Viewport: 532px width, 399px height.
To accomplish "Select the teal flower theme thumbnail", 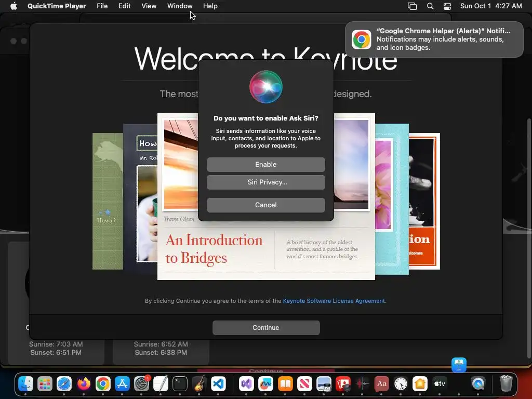I will pos(392,199).
